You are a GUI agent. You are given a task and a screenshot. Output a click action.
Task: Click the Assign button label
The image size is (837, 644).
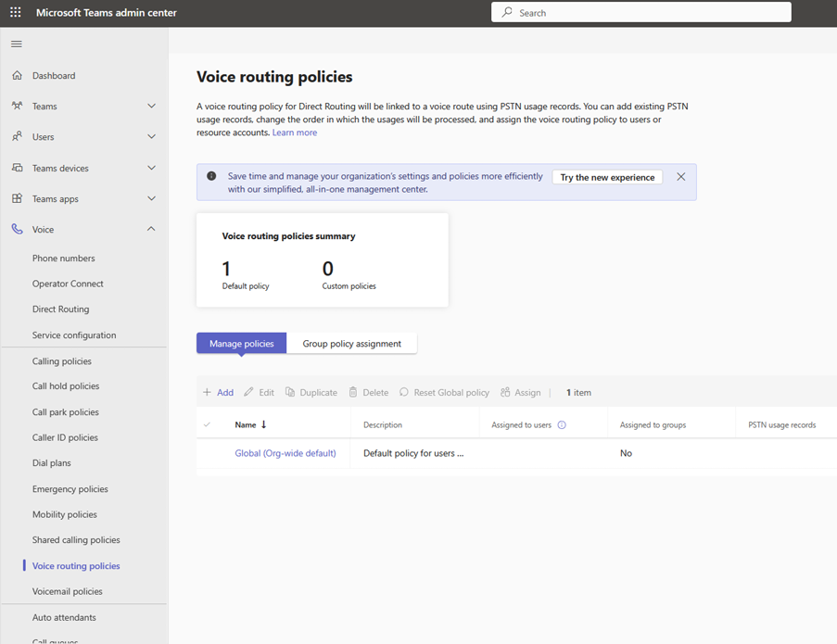click(528, 392)
